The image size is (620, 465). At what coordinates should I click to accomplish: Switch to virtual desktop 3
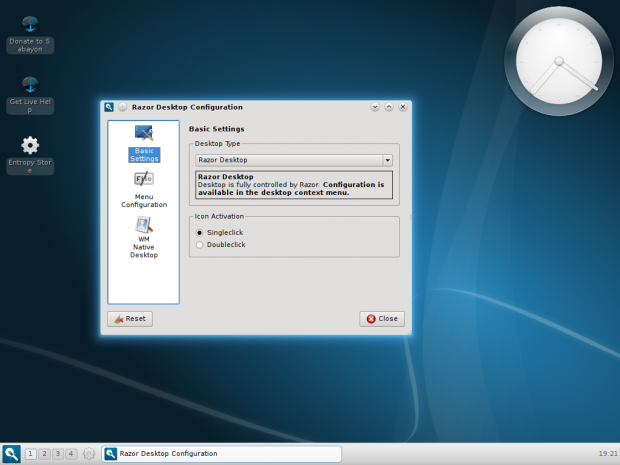point(58,454)
